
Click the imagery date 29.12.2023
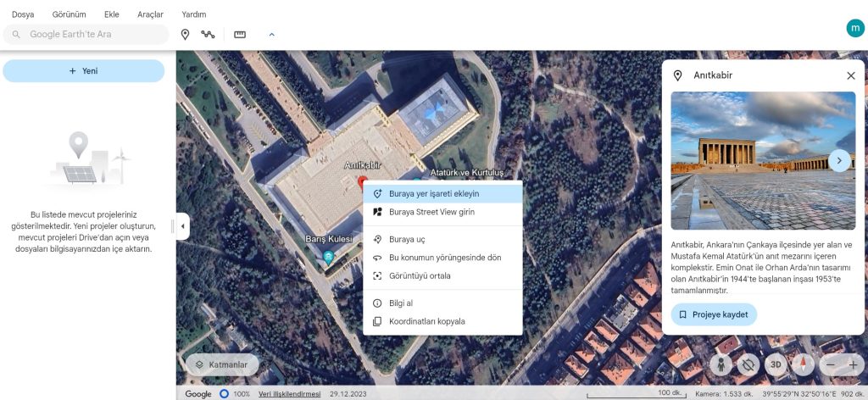point(348,394)
